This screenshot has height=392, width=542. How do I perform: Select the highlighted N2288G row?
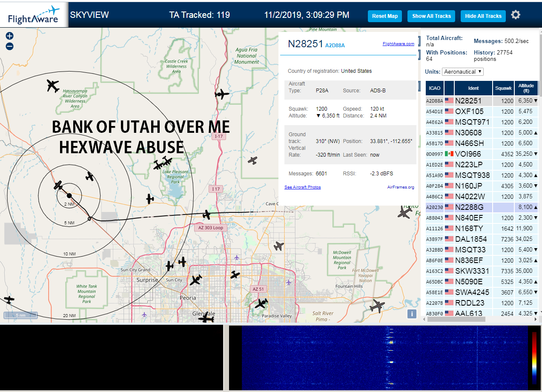482,207
